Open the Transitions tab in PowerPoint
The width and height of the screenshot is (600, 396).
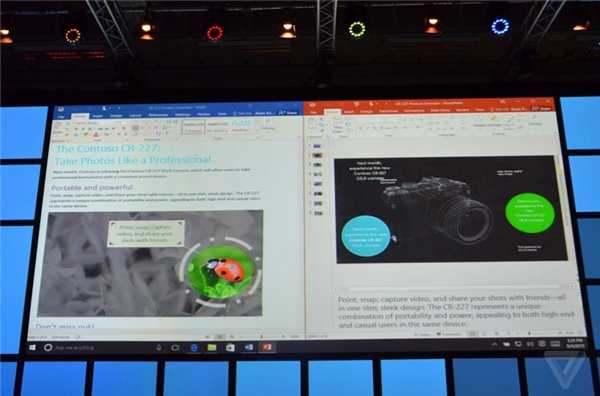(x=388, y=111)
